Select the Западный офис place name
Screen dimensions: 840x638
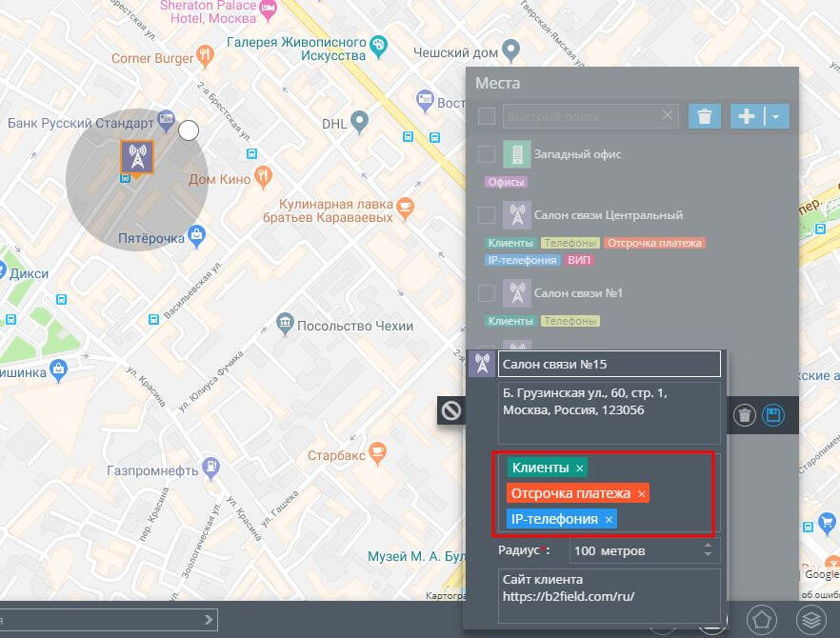pos(577,154)
